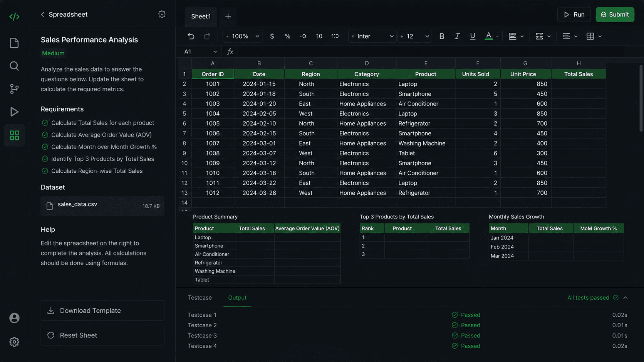Screen dimensions: 644x362
Task: Toggle 'Calculate Total Sales for each product' check
Action: click(45, 123)
